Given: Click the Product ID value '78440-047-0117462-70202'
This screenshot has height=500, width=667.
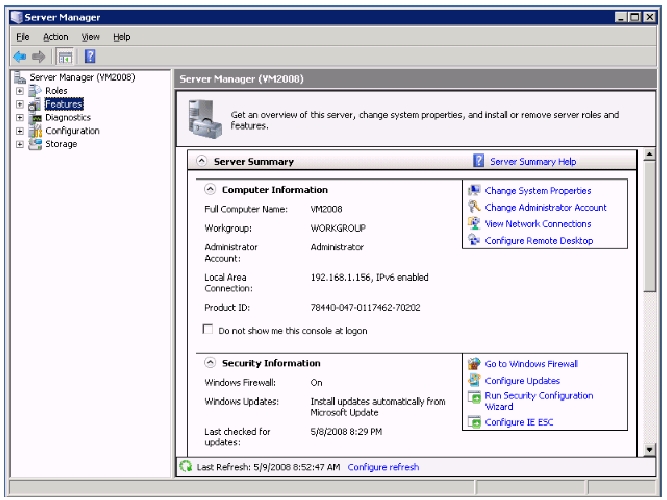Looking at the screenshot, I should pos(365,307).
